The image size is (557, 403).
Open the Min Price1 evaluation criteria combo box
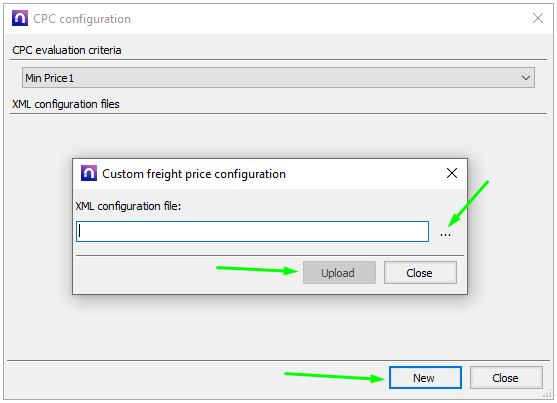coord(278,78)
